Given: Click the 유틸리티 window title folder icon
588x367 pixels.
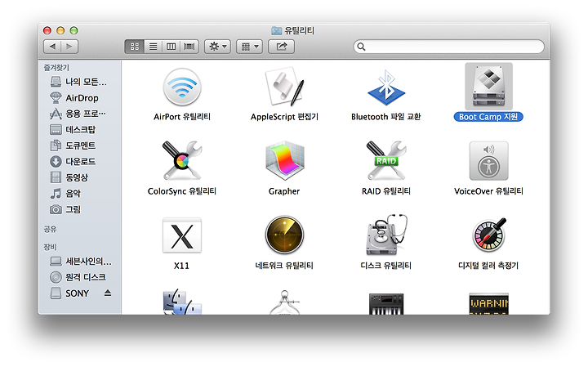Looking at the screenshot, I should pos(276,30).
